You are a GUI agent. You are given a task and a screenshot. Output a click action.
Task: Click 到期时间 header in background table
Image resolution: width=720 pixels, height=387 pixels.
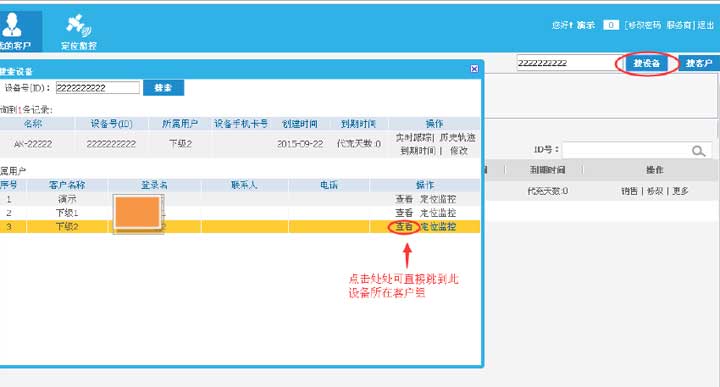547,170
